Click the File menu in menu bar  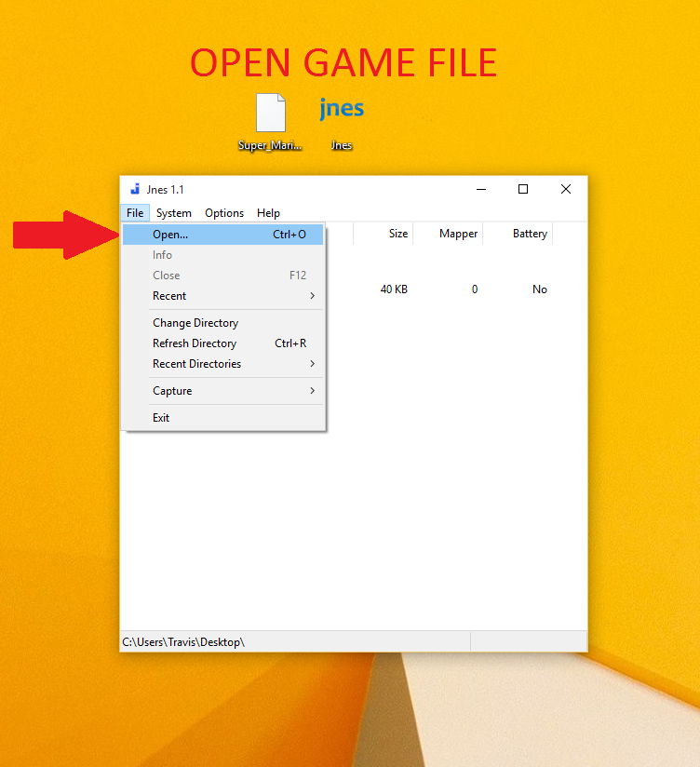pyautogui.click(x=135, y=213)
